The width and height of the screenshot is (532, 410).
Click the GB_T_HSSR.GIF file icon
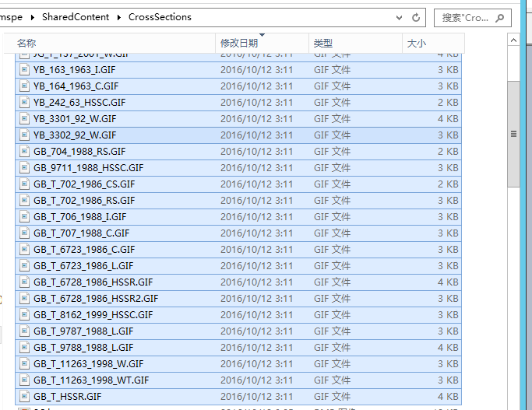tap(24, 397)
